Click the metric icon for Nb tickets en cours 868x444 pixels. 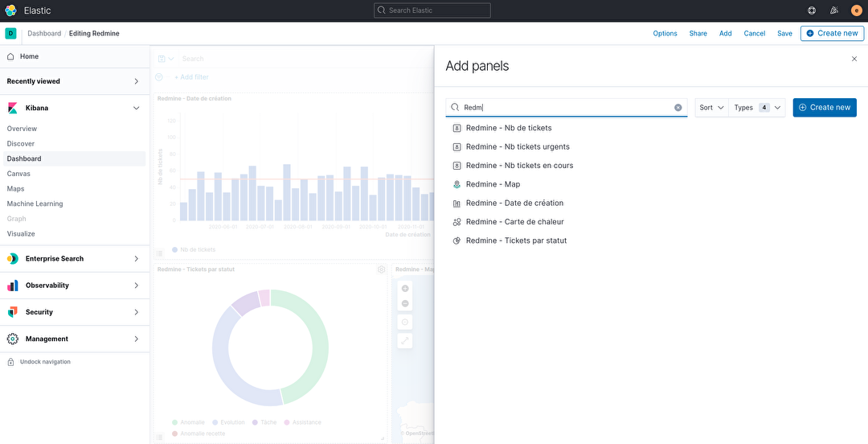point(457,166)
